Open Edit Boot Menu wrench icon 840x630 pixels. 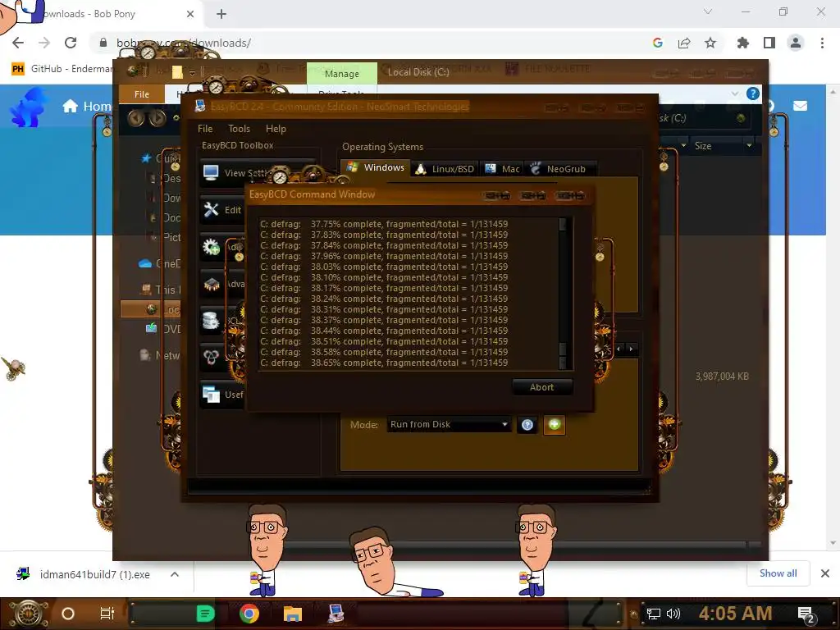click(x=211, y=209)
